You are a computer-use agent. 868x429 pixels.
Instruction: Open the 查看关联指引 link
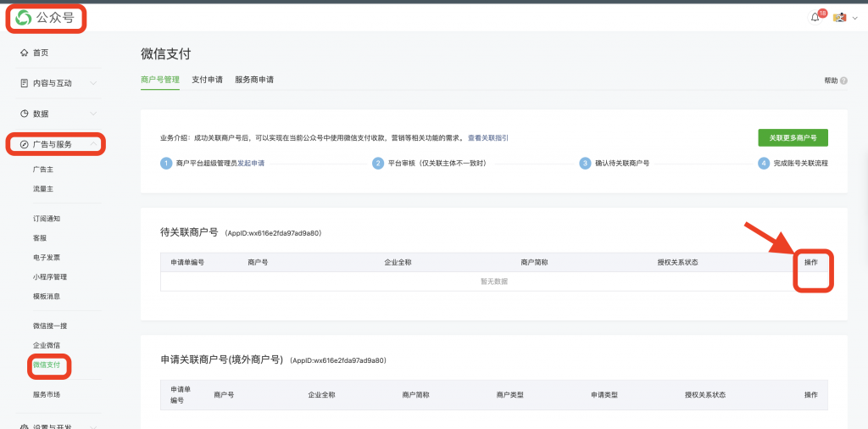[488, 138]
